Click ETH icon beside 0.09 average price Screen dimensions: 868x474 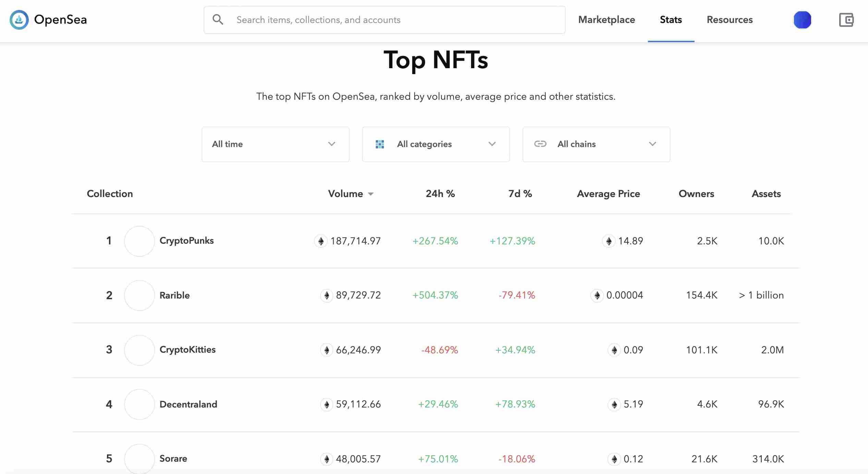pos(614,350)
